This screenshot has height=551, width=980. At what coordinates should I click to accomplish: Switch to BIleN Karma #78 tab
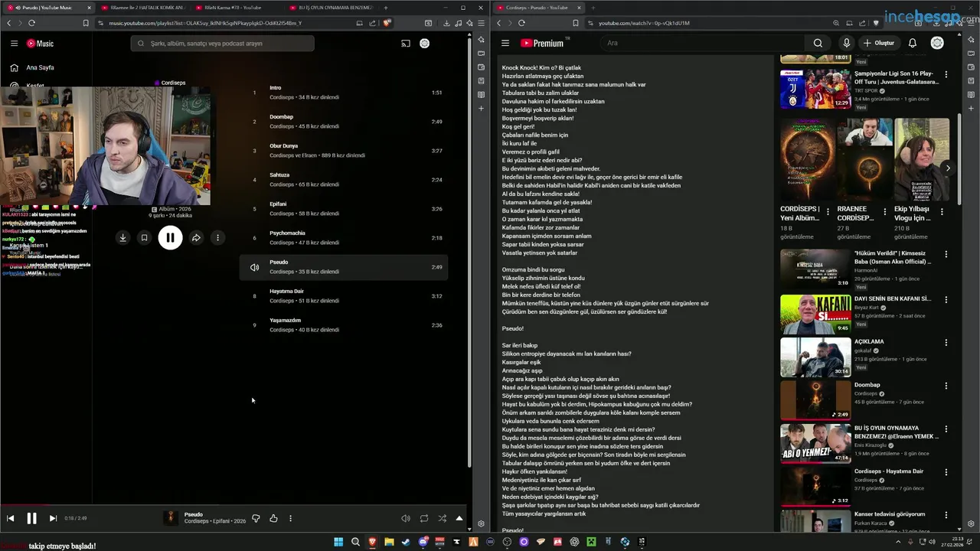(x=234, y=8)
